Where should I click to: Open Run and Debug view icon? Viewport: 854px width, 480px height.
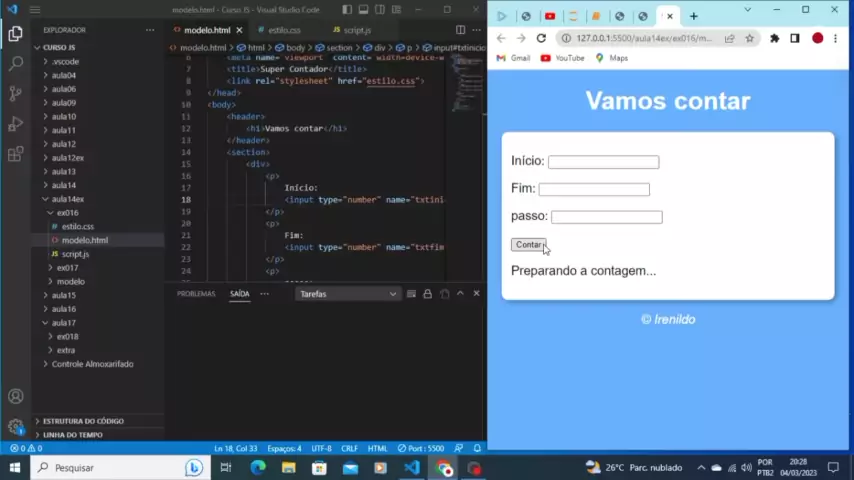(x=15, y=124)
